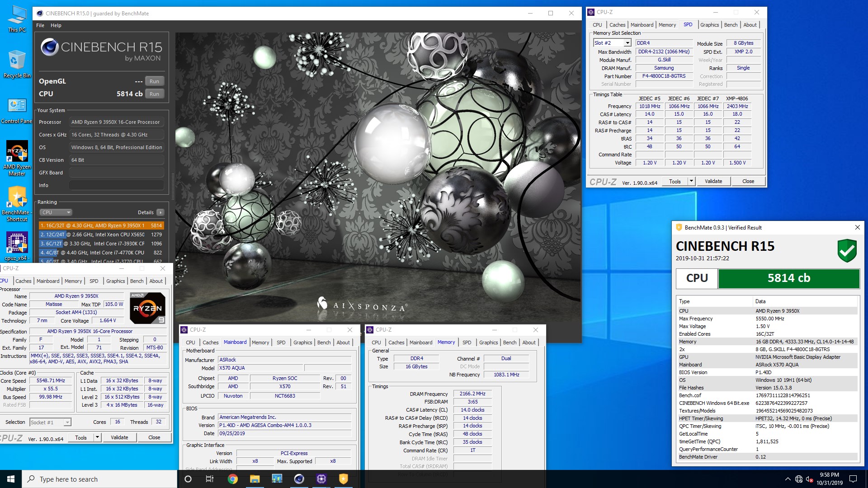Click Mainboard ASRock X570 AQUA row
868x488 pixels.
pyautogui.click(x=767, y=365)
